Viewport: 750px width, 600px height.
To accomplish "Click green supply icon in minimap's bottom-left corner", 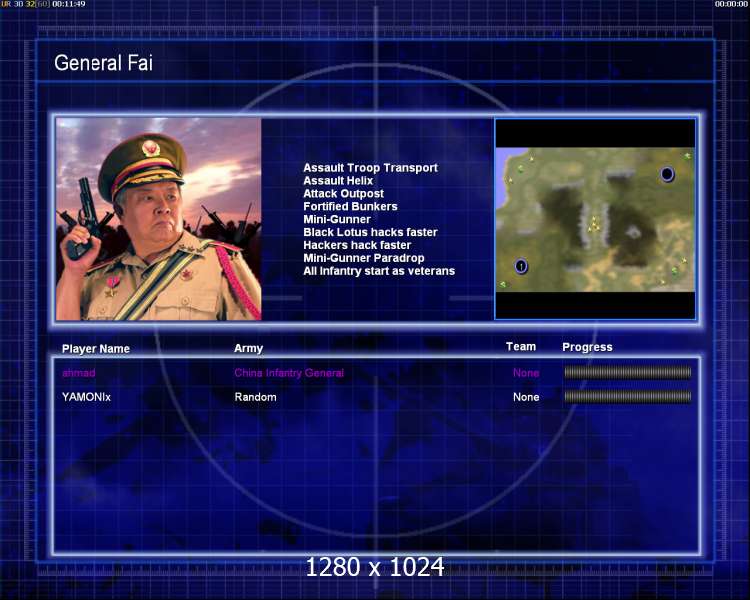I will [503, 285].
